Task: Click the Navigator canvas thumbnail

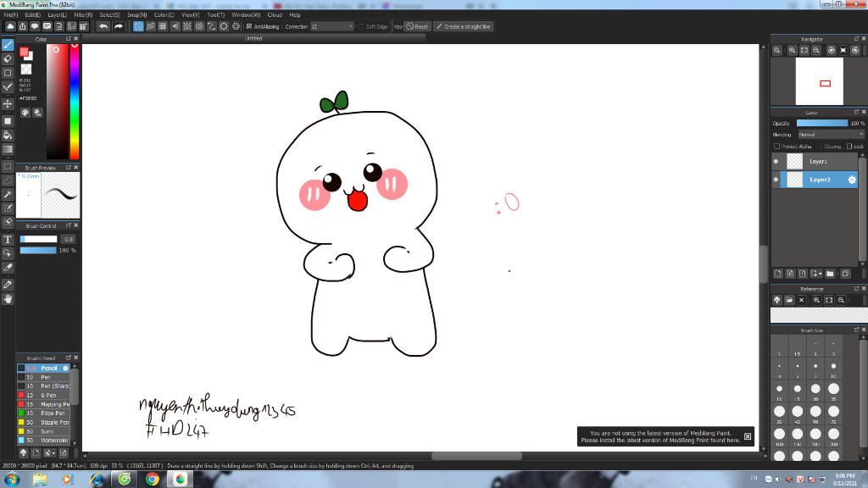Action: (x=820, y=81)
